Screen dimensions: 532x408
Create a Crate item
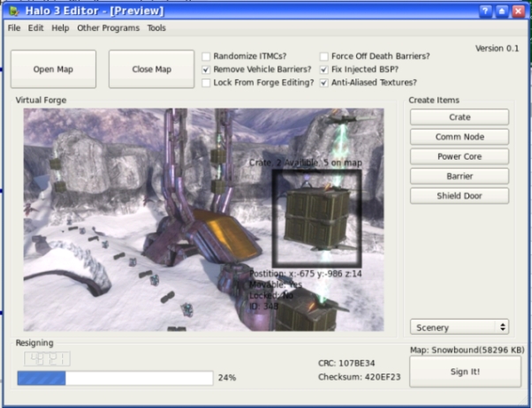click(x=460, y=117)
